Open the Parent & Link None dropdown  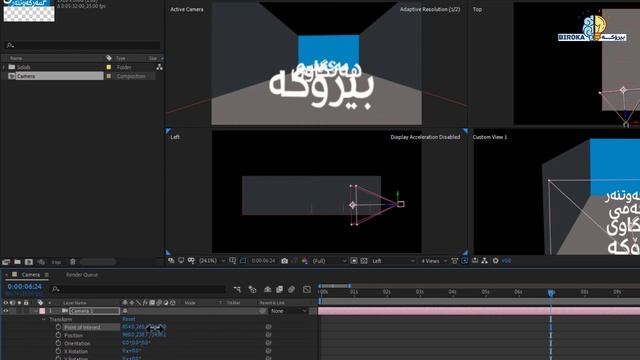pyautogui.click(x=289, y=311)
